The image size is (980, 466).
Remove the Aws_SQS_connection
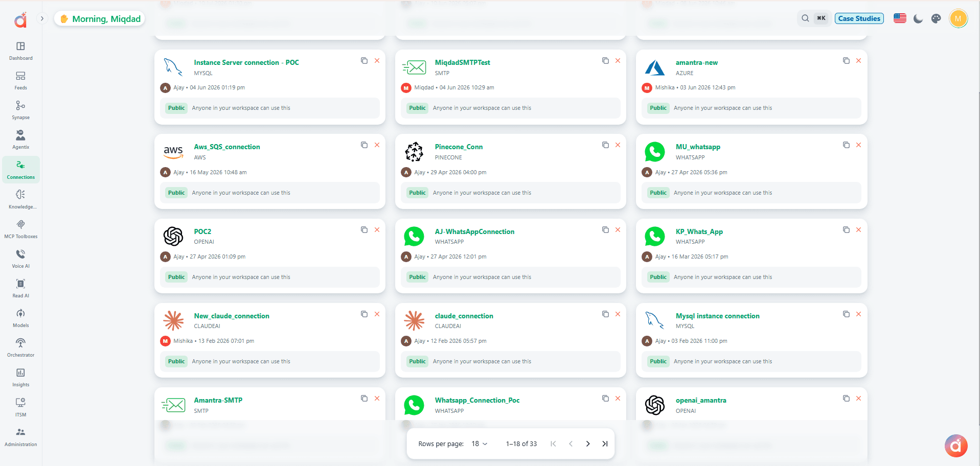coord(377,145)
